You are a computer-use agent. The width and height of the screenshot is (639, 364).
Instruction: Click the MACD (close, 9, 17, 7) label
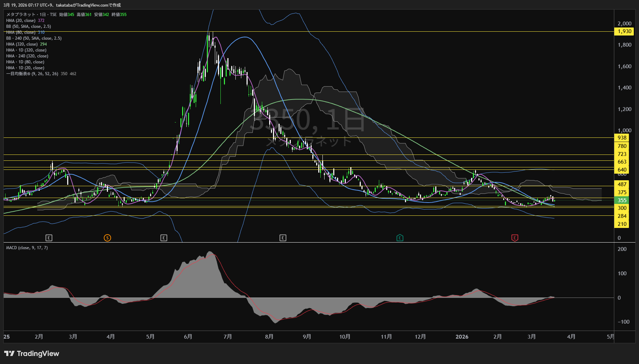click(x=27, y=248)
